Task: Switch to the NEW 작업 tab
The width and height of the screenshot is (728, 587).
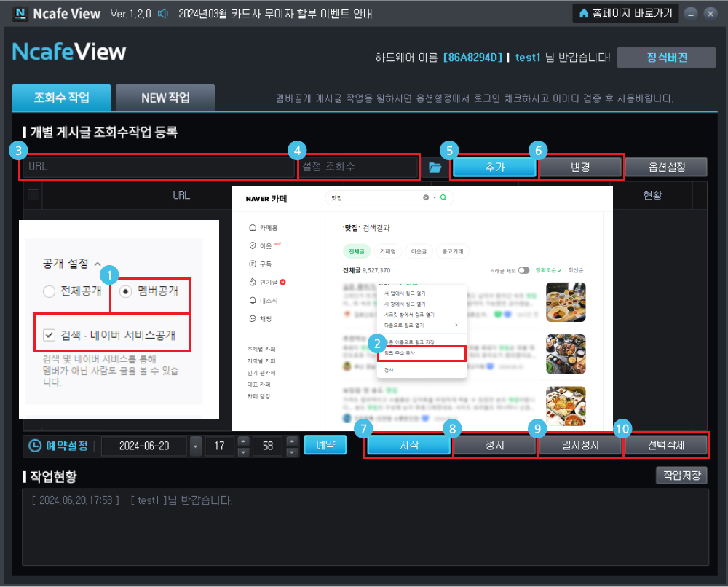Action: (165, 98)
